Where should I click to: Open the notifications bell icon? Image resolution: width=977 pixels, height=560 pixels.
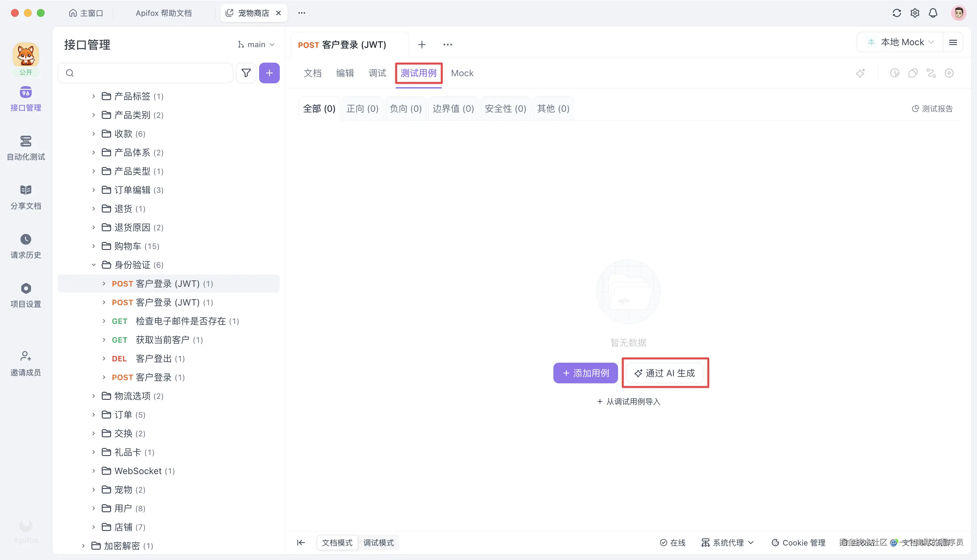(x=933, y=13)
